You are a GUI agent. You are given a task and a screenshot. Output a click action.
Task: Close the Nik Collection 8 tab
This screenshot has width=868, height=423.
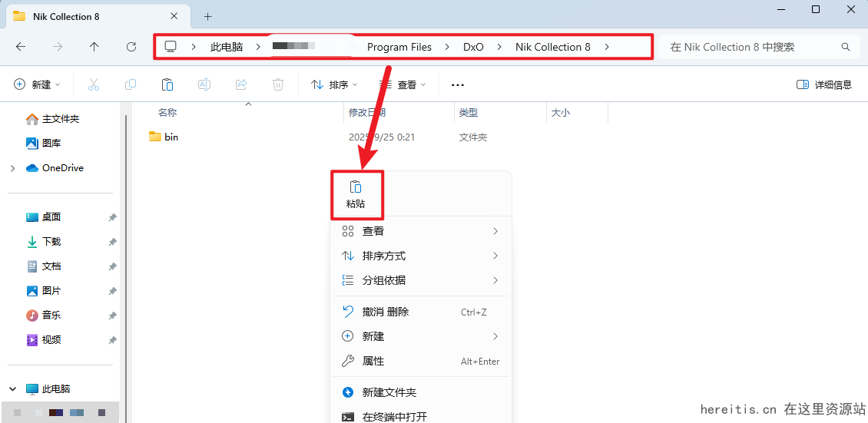click(x=174, y=16)
